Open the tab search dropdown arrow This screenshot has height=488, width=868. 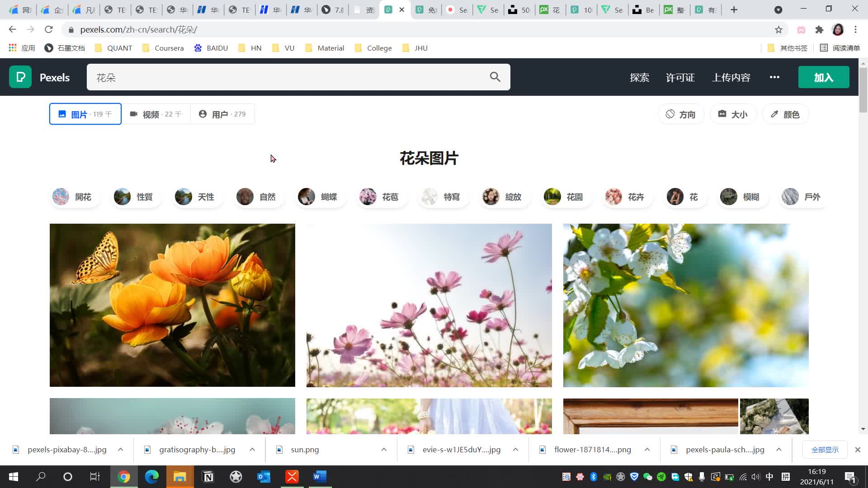point(778,9)
